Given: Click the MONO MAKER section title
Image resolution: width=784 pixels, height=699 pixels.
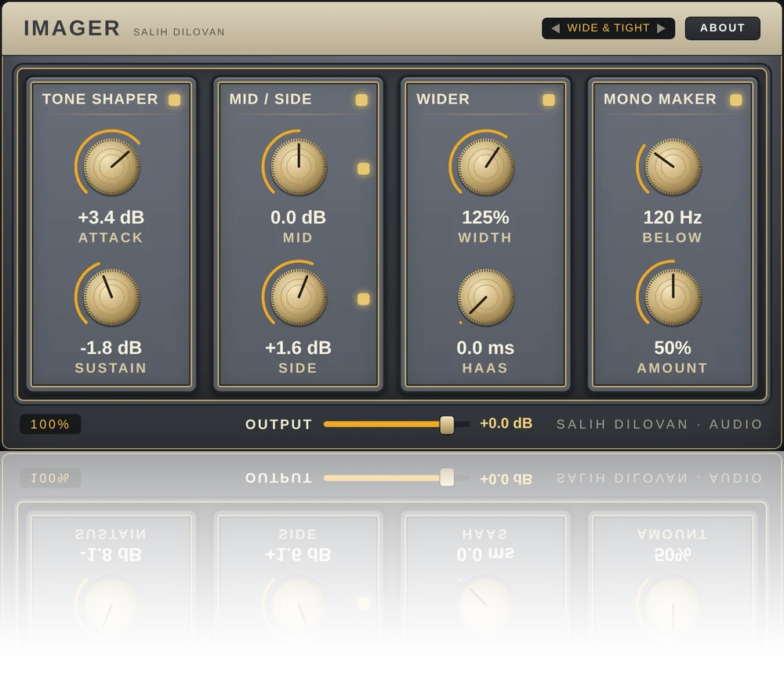Looking at the screenshot, I should pos(660,99).
